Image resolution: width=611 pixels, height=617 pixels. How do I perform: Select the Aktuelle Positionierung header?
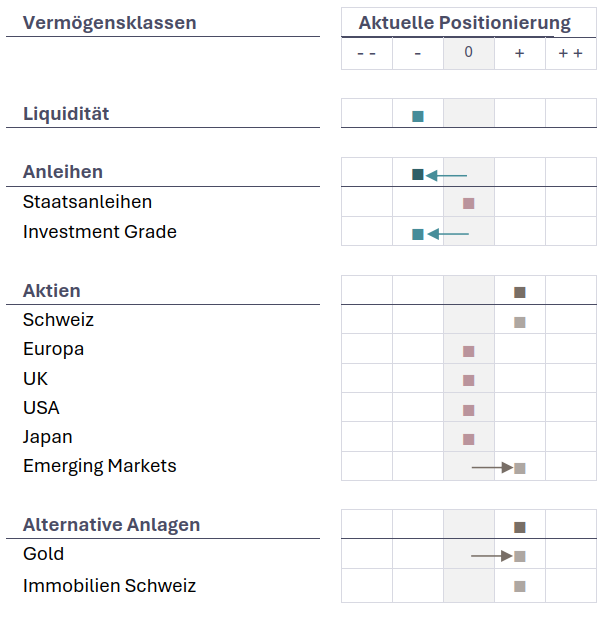point(465,23)
